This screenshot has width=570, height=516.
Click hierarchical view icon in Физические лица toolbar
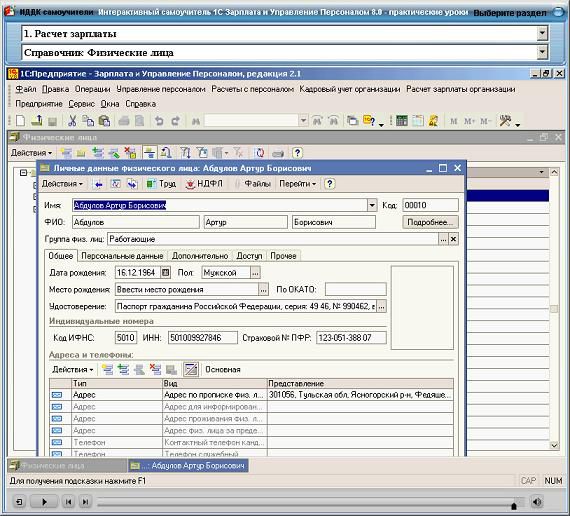(149, 153)
